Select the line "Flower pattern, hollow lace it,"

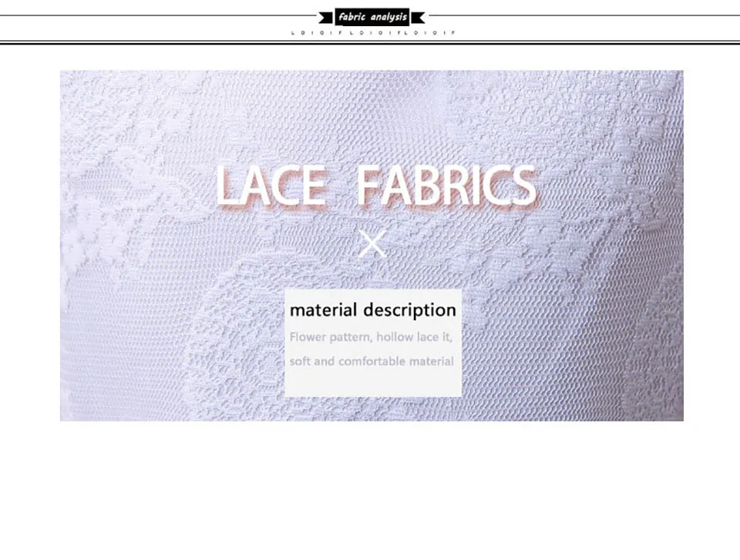pyautogui.click(x=371, y=337)
